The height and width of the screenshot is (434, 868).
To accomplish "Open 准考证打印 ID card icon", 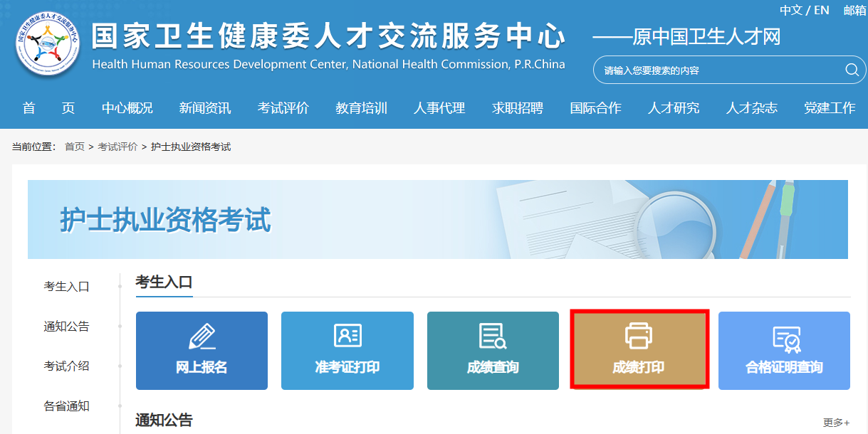I will click(347, 336).
